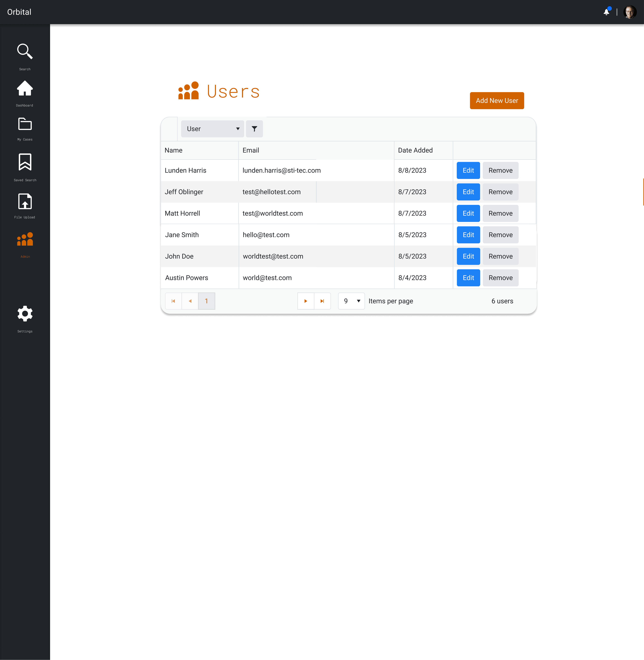Go to next page arrow

(305, 301)
